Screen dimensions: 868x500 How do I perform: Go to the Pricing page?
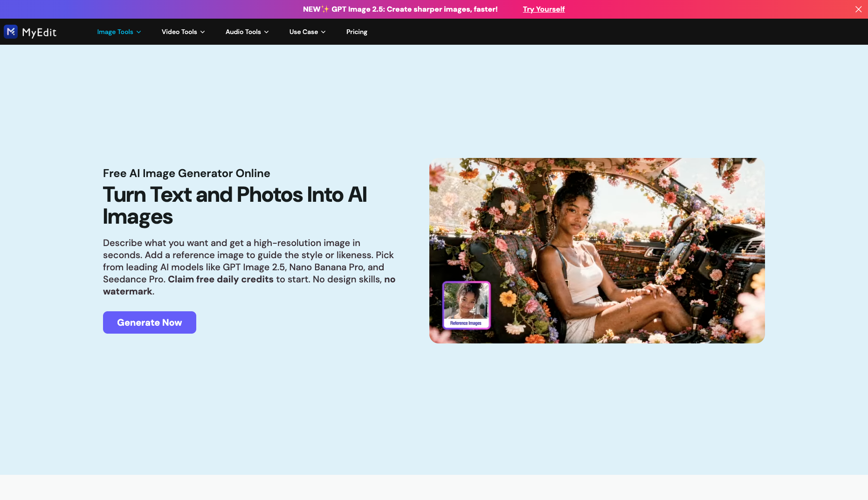tap(357, 32)
